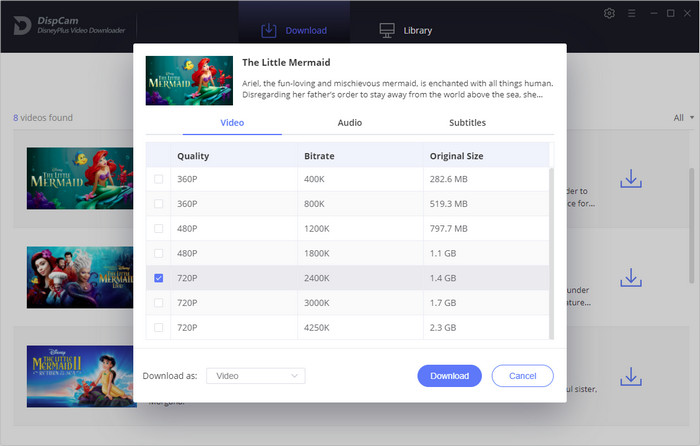Click the 797.7 MB size cell
Screen dimensions: 700x446
tap(449, 229)
